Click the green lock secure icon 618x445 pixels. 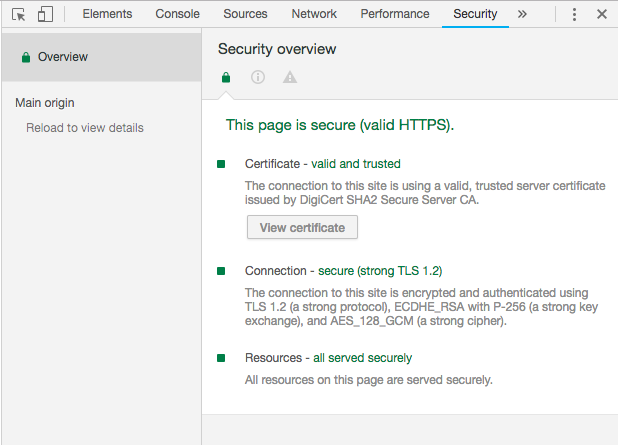pos(226,77)
